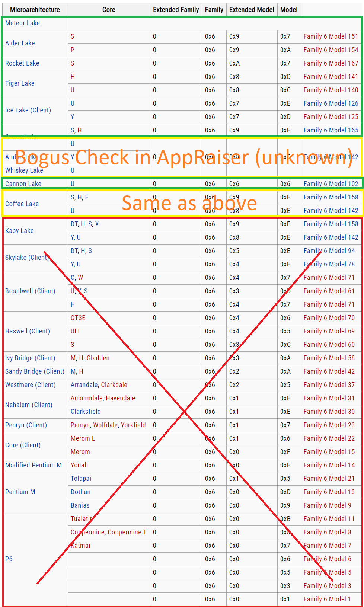The width and height of the screenshot is (364, 607).
Task: Click the Extended Model column header
Action: pyautogui.click(x=252, y=10)
